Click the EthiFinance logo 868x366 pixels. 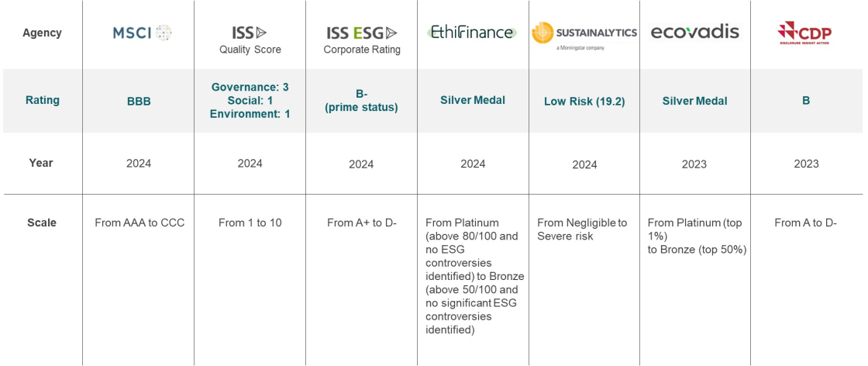472,33
